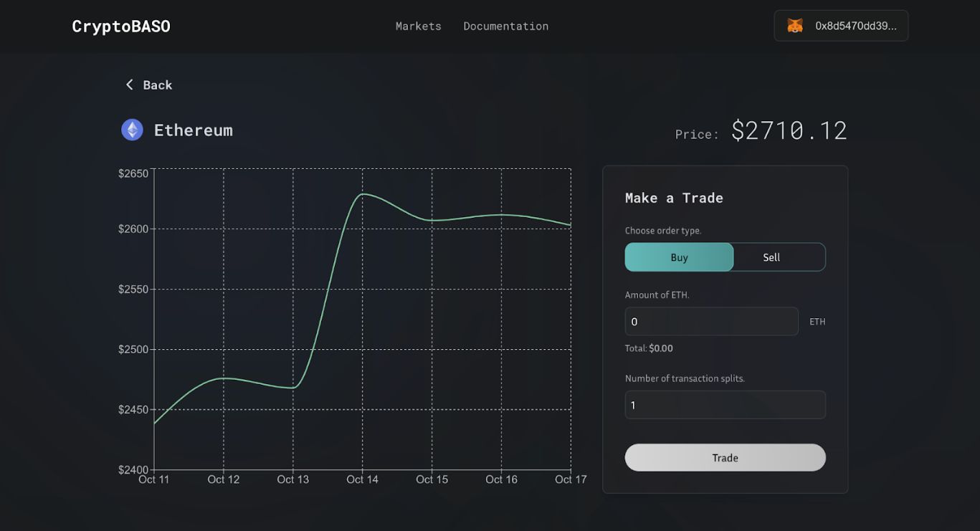The width and height of the screenshot is (980, 531).
Task: Focus the Number of transaction splits field
Action: [x=725, y=405]
